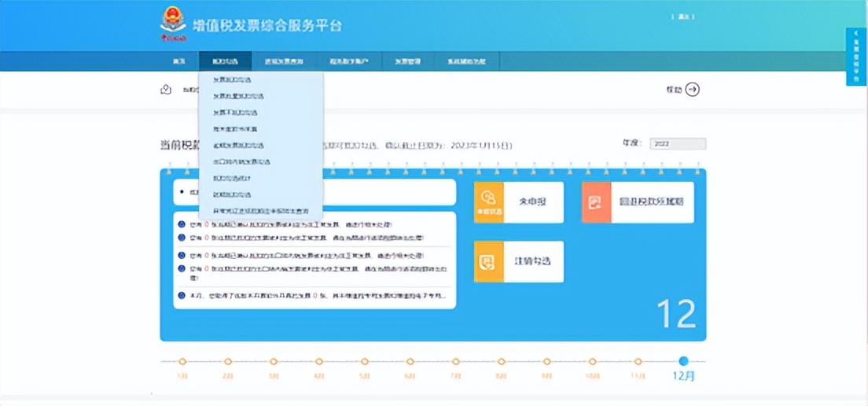
Task: Open the 系统辅助功能 menu tab
Action: tap(467, 61)
